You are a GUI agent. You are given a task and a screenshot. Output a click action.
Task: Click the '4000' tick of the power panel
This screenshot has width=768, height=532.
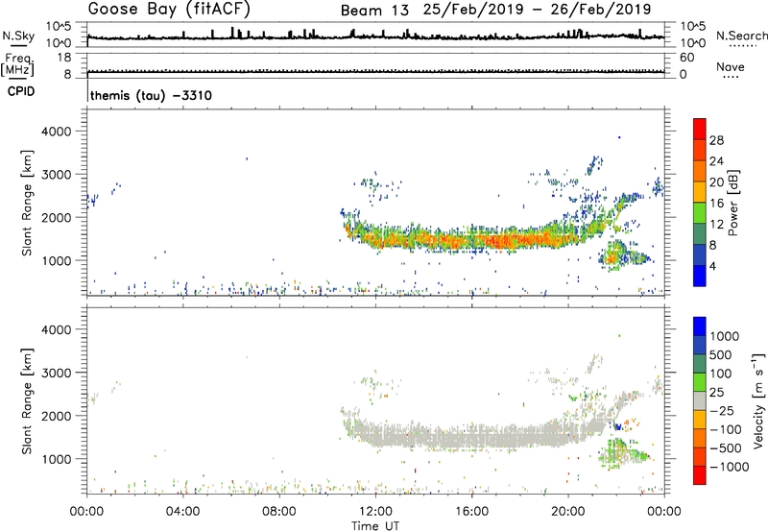point(57,132)
